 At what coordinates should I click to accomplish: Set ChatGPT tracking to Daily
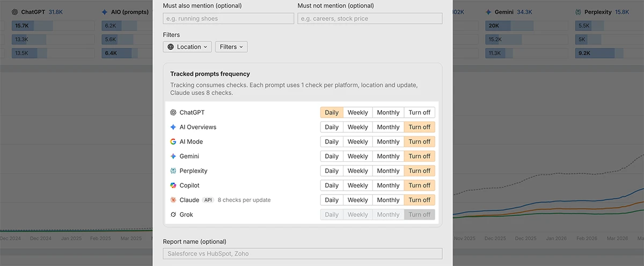point(332,113)
